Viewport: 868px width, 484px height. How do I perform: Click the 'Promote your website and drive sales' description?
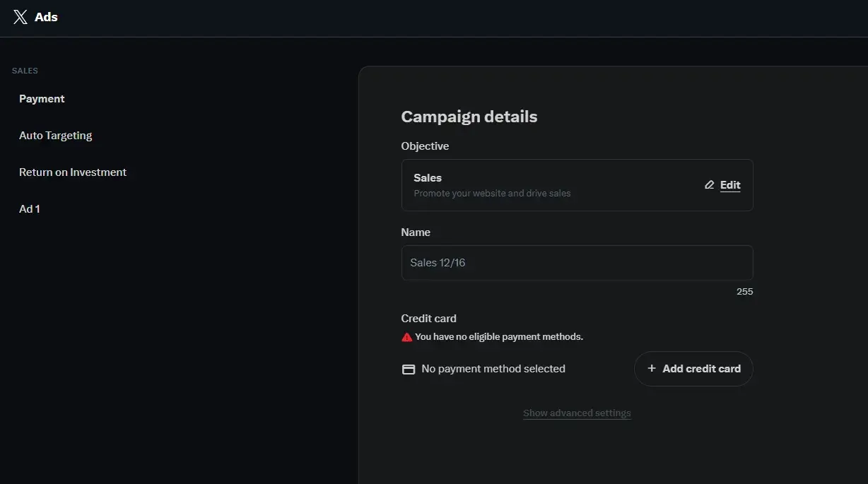tap(492, 194)
